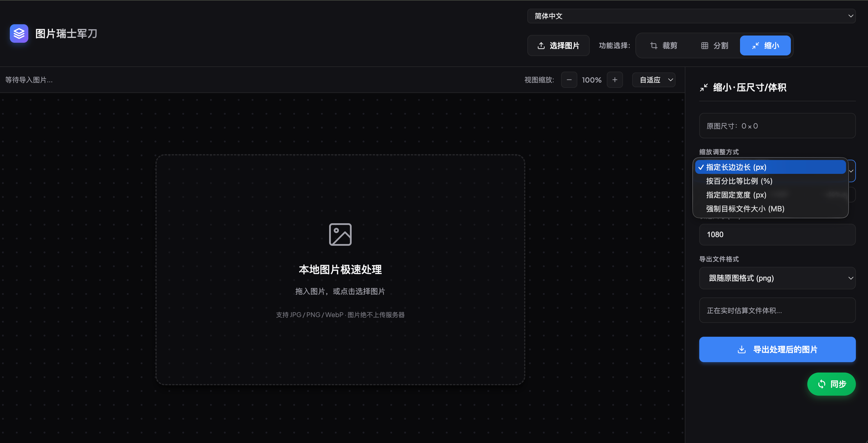Click the shrink icon next to 缩小·压尺寸/体积 heading
Screen dimensions: 868x443
pos(704,88)
